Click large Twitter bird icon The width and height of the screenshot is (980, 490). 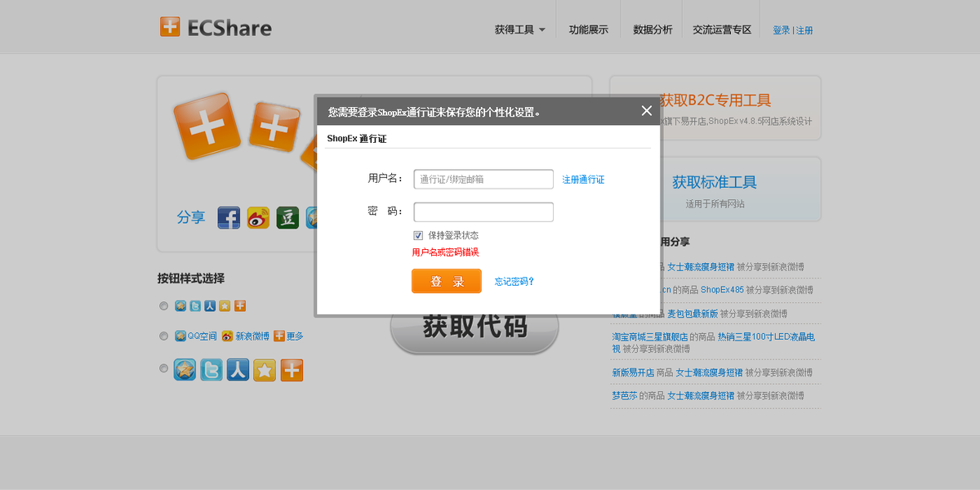212,370
